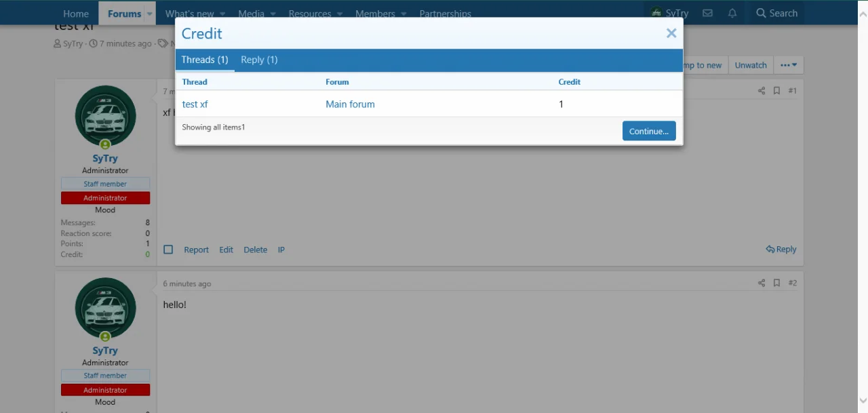Switch to the Reply (1) tab
Image resolution: width=868 pixels, height=413 pixels.
click(x=259, y=60)
